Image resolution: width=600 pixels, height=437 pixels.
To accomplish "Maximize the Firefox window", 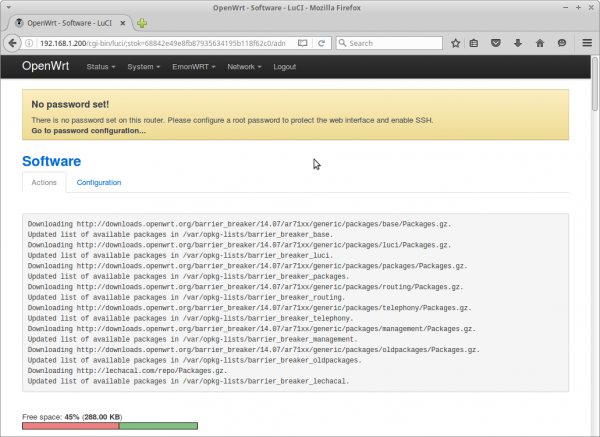I will click(x=578, y=7).
